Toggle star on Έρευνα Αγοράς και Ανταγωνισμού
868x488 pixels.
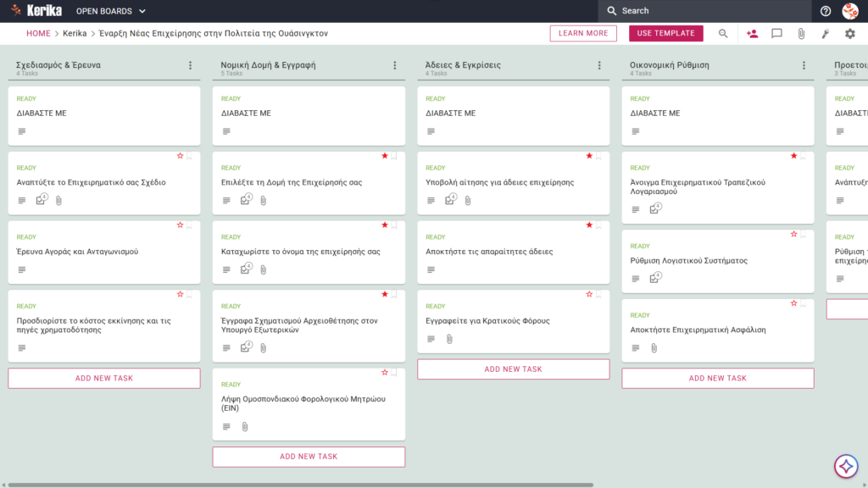click(x=180, y=225)
